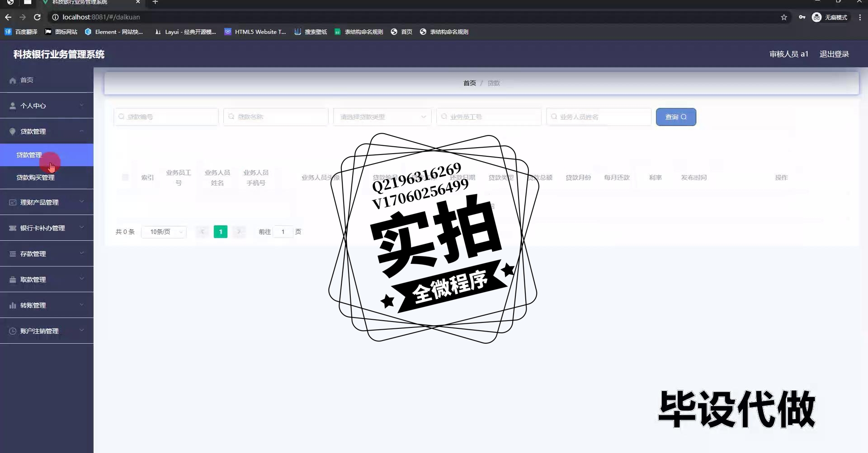868x453 pixels.
Task: Bookmark this page with the star icon
Action: tap(784, 17)
